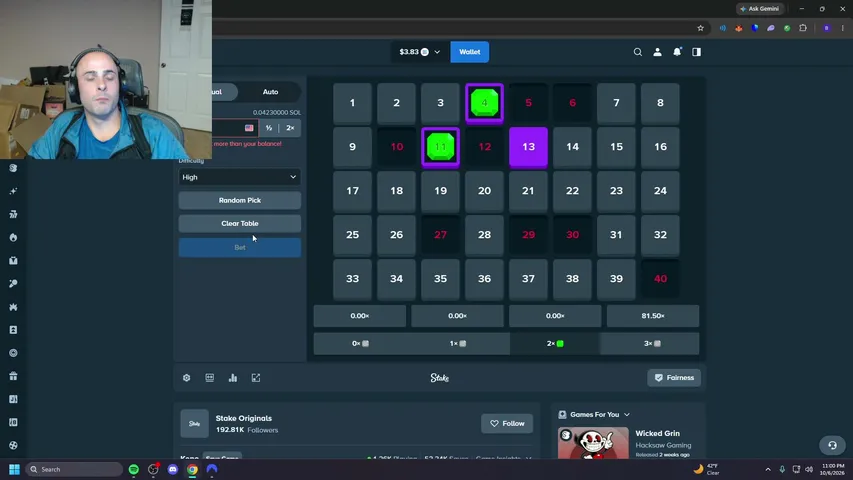
Task: Click 81.50× multiplier box
Action: pyautogui.click(x=652, y=316)
